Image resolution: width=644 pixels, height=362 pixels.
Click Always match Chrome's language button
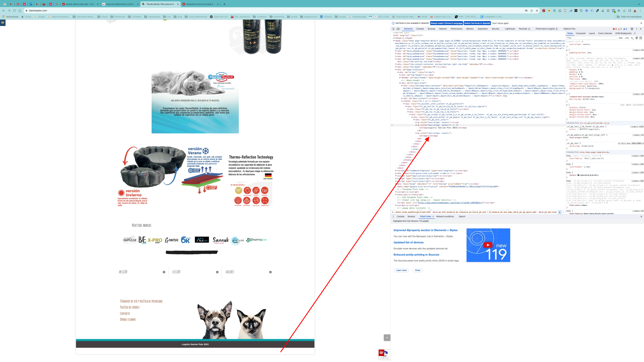(446, 23)
